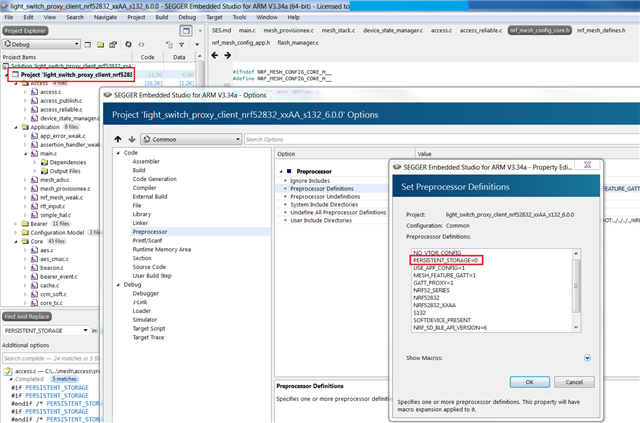Select Code Generation in the options tree

pyautogui.click(x=155, y=179)
